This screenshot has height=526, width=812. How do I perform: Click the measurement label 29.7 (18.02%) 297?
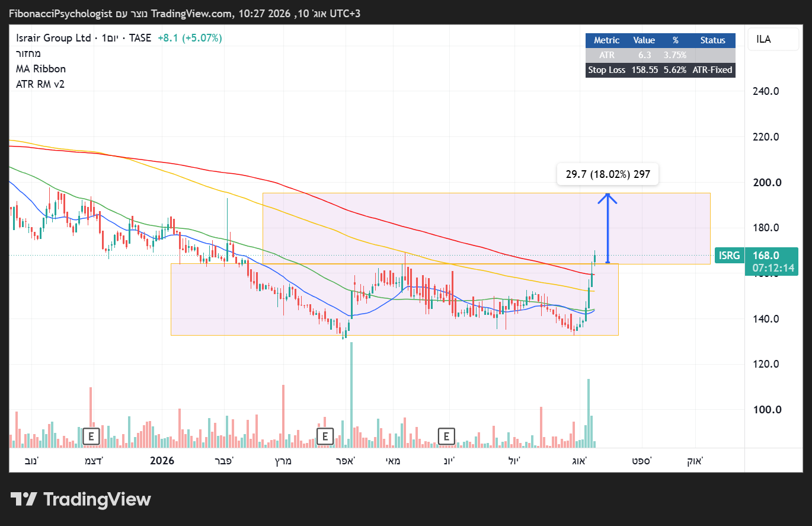click(608, 174)
